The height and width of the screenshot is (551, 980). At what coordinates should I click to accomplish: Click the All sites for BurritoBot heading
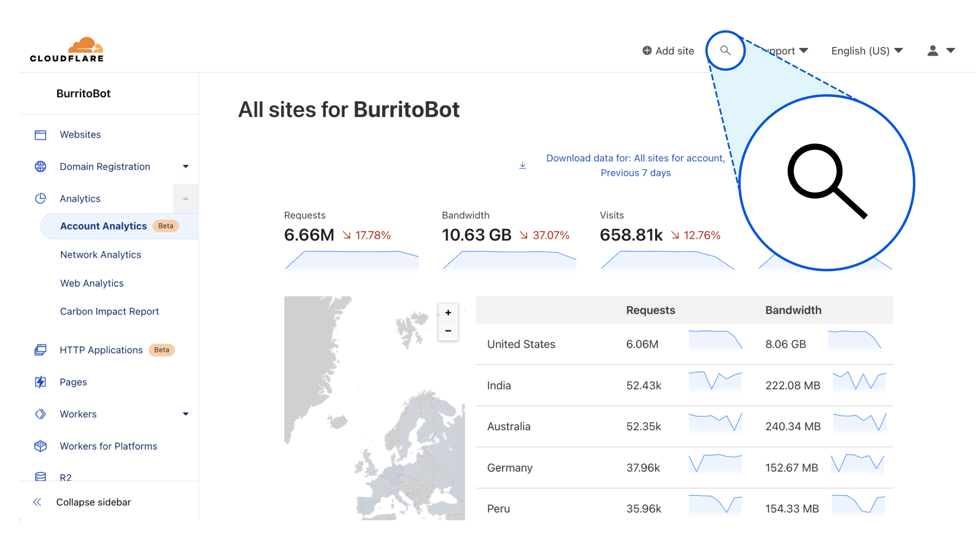pyautogui.click(x=349, y=110)
